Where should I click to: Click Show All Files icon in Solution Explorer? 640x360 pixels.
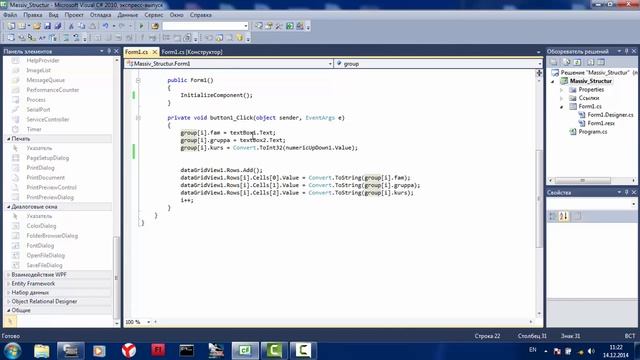[567, 62]
